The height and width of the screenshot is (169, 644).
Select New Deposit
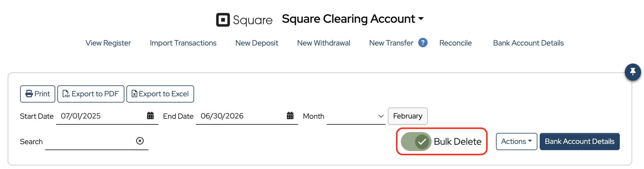click(257, 43)
